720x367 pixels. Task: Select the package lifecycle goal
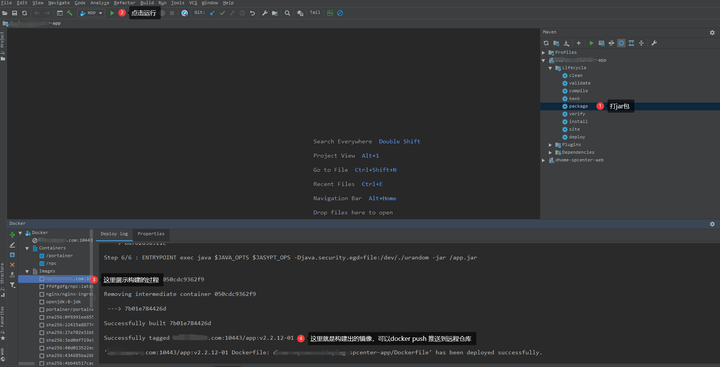(578, 106)
